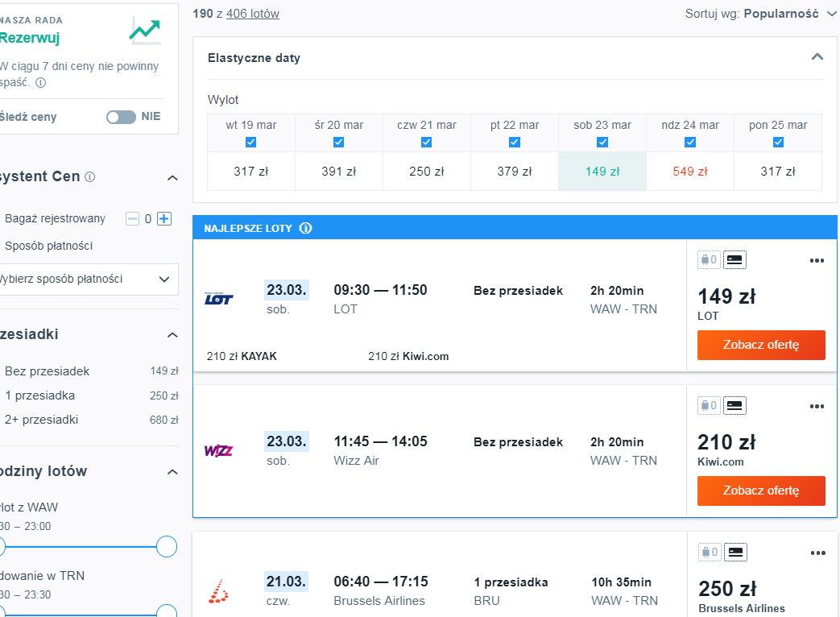Select 391 zł price for śr 20 mar
Viewport: 840px width, 617px height.
(x=338, y=172)
